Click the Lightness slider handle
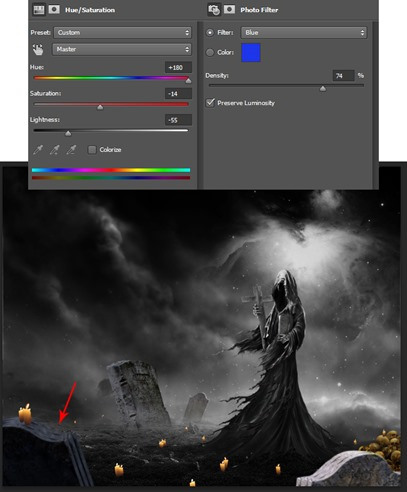The height and width of the screenshot is (492, 407). [x=68, y=133]
